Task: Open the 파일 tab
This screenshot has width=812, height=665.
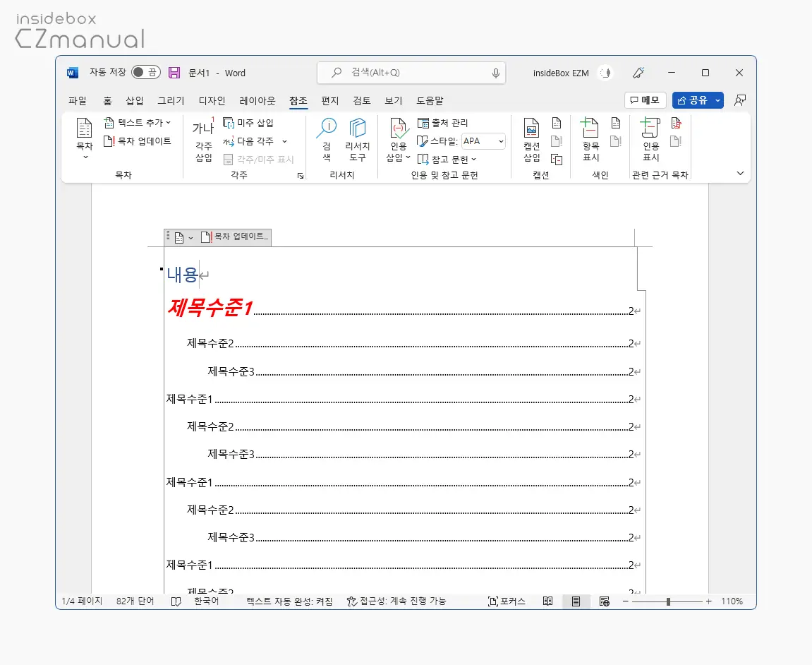Action: pyautogui.click(x=77, y=100)
